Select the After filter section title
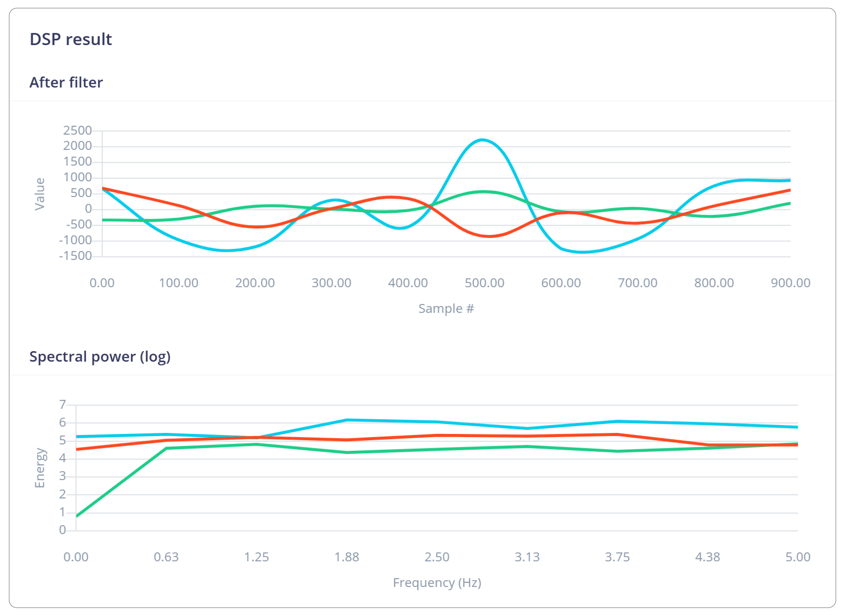The width and height of the screenshot is (845, 616). (x=66, y=82)
